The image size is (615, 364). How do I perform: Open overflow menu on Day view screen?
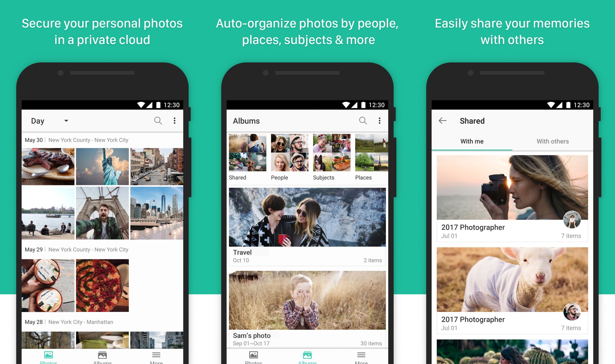coord(174,121)
